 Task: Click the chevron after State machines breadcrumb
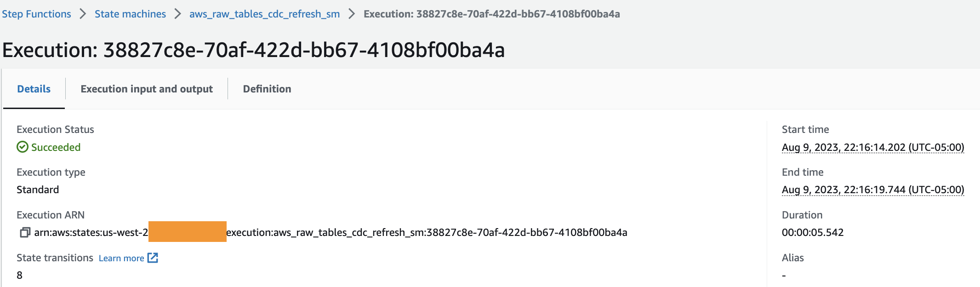coord(177,14)
